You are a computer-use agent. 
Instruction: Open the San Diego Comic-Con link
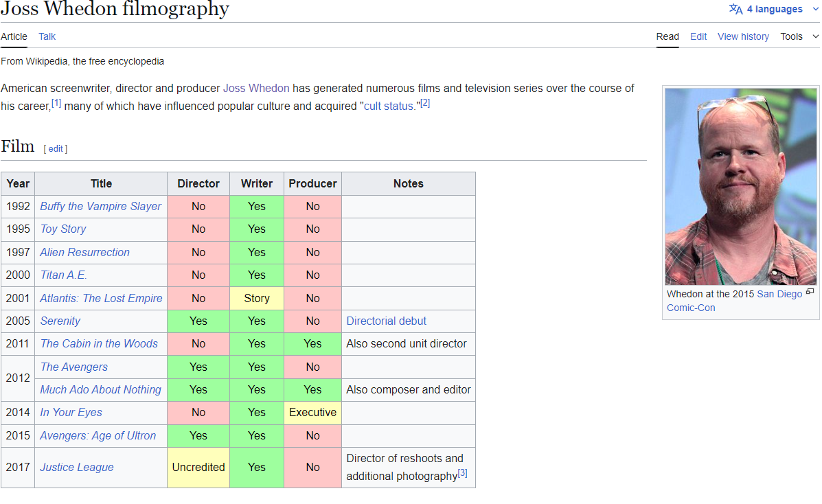[x=779, y=294]
